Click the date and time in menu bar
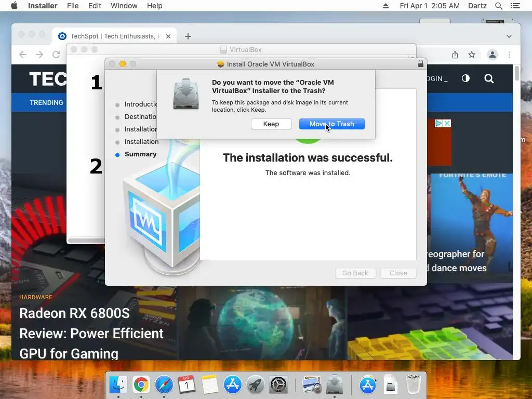The width and height of the screenshot is (532, 399). click(x=430, y=6)
